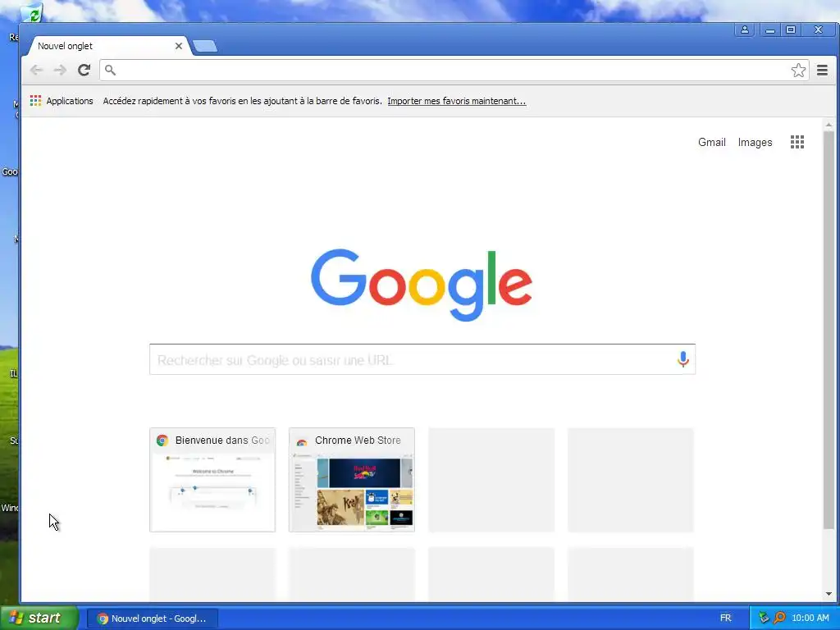Click the Google logo
The image size is (840, 630).
[x=422, y=285]
